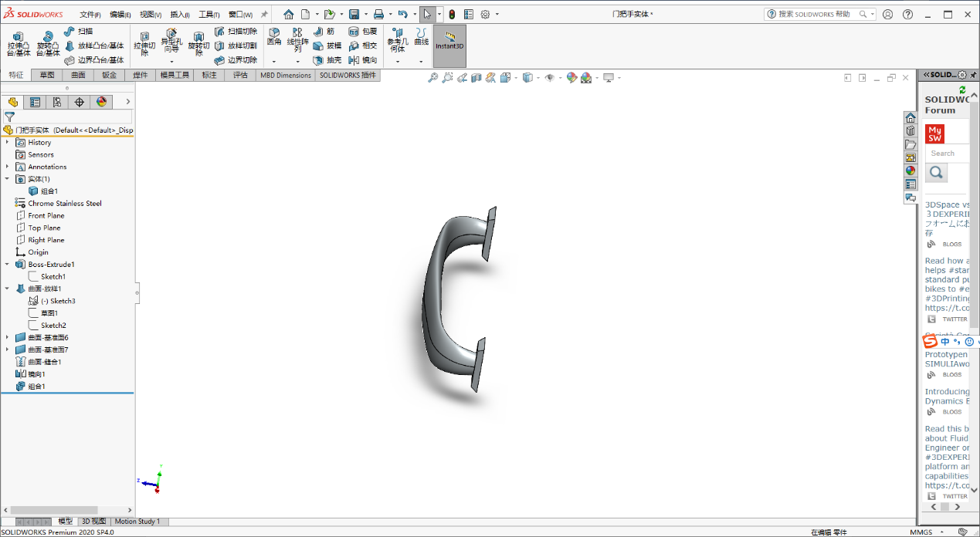Click the MMGS units status bar button
The image size is (980, 537).
point(921,532)
